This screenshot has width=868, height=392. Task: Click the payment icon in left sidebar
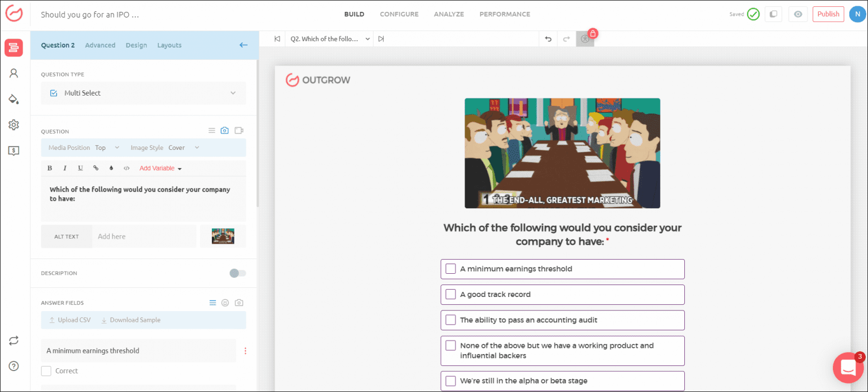14,150
